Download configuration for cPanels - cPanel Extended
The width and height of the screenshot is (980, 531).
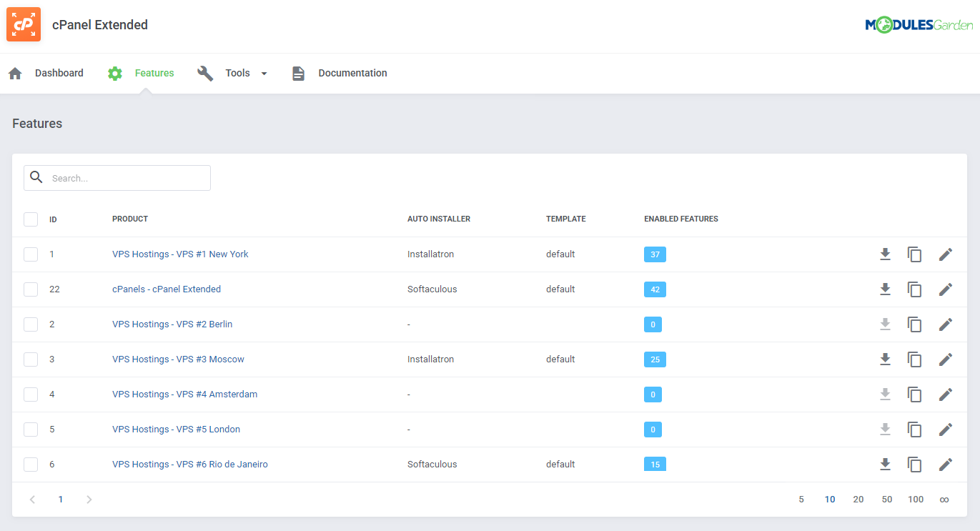[885, 289]
